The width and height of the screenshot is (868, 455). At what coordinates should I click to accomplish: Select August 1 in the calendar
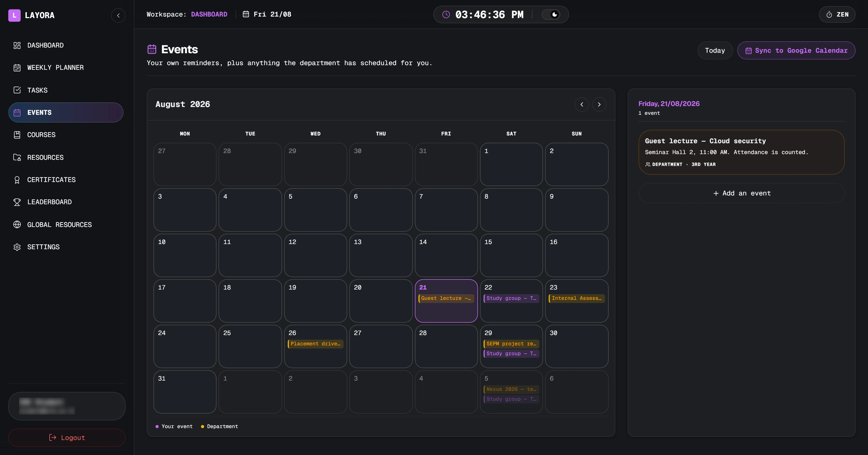click(511, 164)
